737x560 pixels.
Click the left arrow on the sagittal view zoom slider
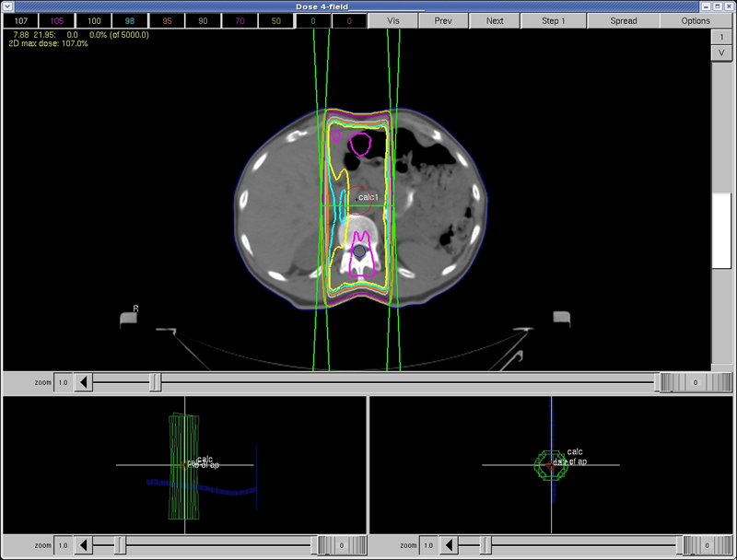click(x=448, y=543)
